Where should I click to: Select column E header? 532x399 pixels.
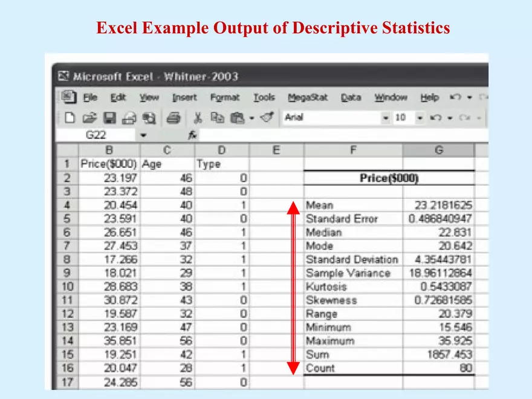[x=276, y=150]
